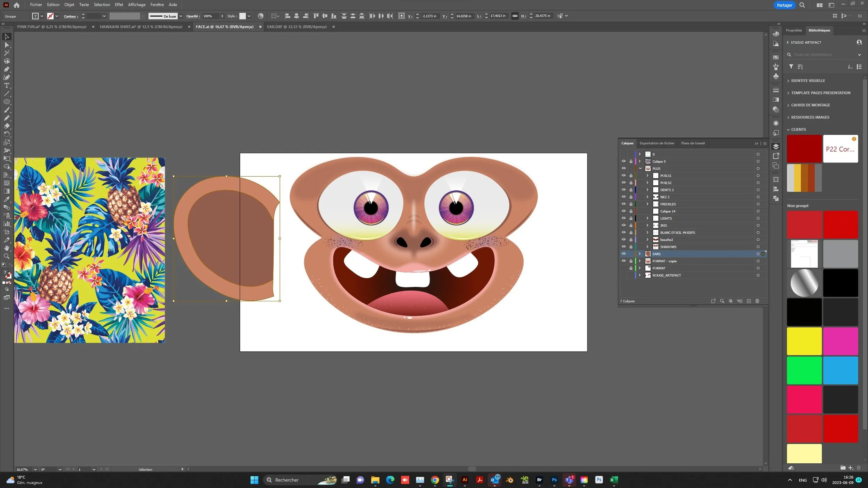Open the zoom level dropdown in status bar
The height and width of the screenshot is (488, 868).
(35, 469)
